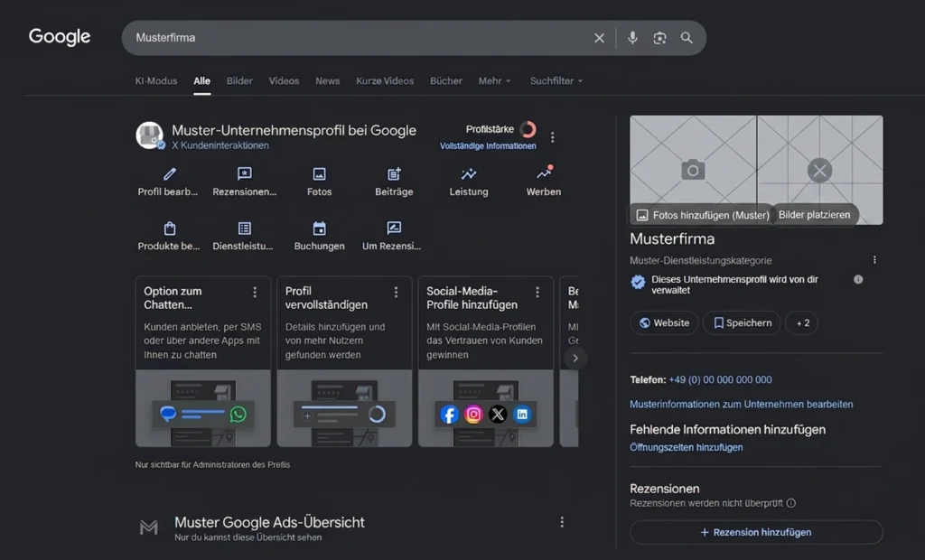Select the Alle tab
The image size is (925, 560).
pos(201,81)
